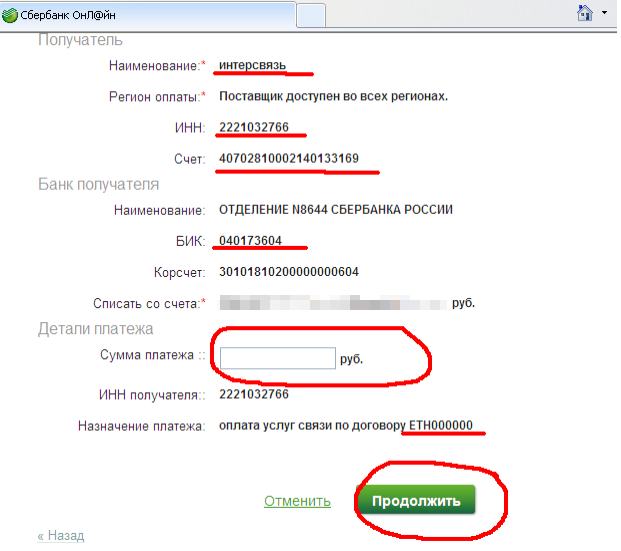Click the Получатель section heading

pos(80,40)
